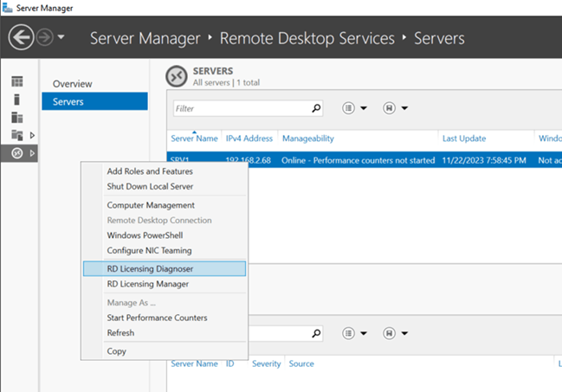The image size is (562, 392).
Task: Click the Servers breadcrumb
Action: pyautogui.click(x=439, y=38)
